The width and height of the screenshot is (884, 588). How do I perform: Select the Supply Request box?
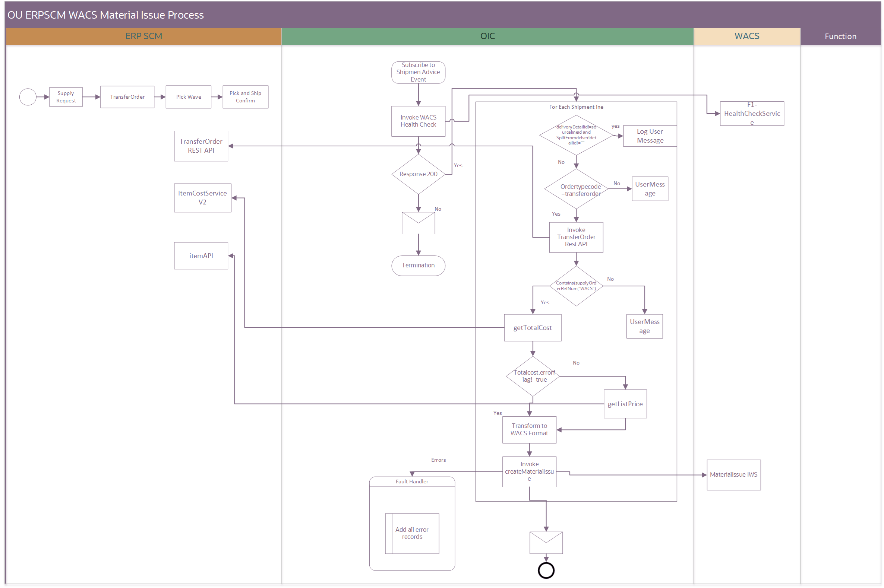66,97
